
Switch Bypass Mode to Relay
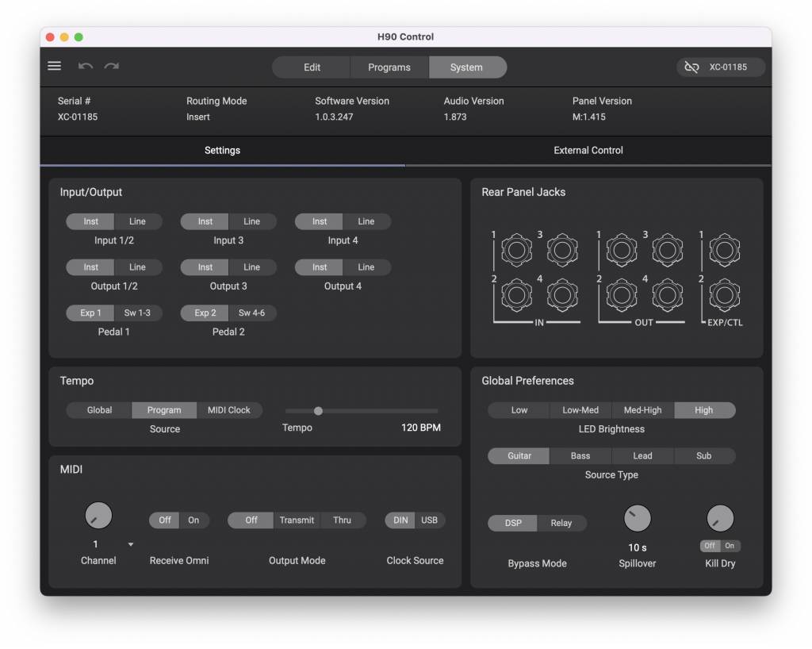(x=563, y=524)
